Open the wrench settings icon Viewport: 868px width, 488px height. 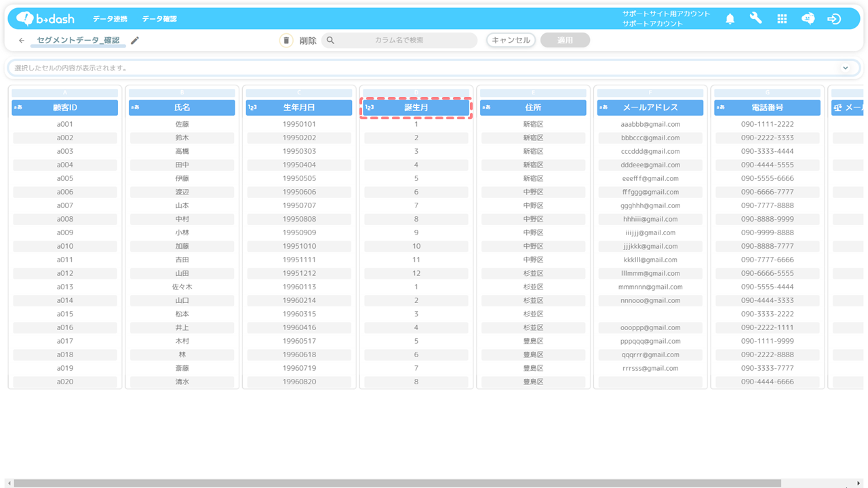[755, 18]
